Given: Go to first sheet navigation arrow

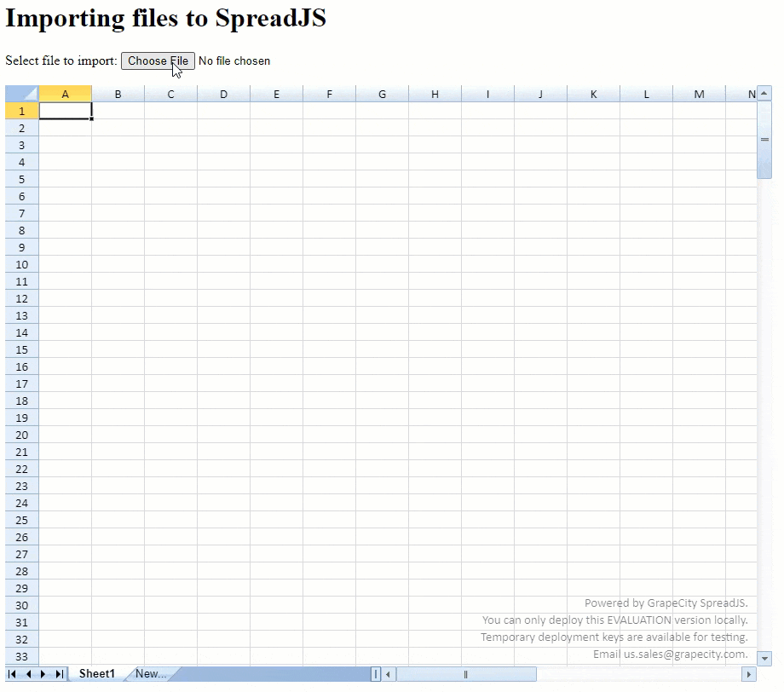Looking at the screenshot, I should tap(12, 674).
